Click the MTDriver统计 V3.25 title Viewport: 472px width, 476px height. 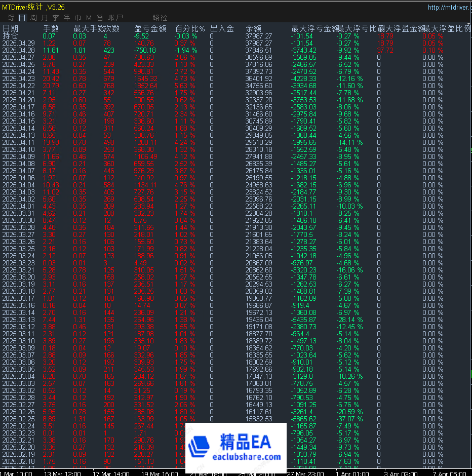click(33, 7)
